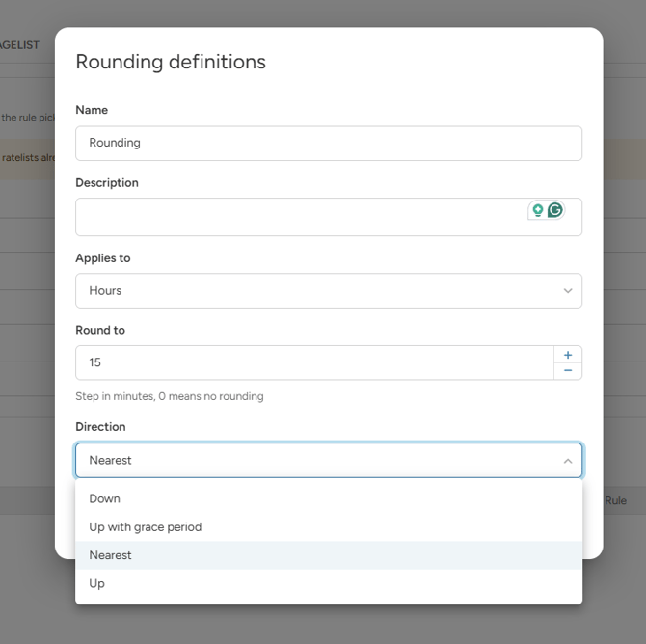Click the Name input field with Rounding
Screen dimensions: 646x644
(329, 143)
